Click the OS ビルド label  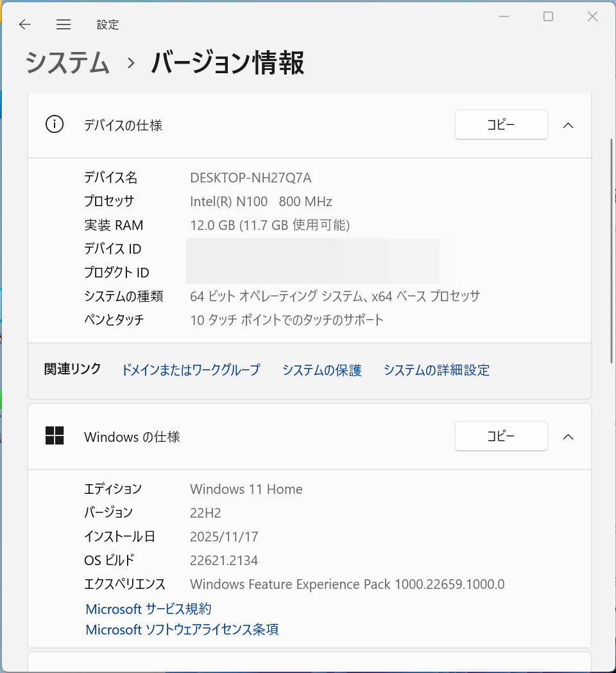click(x=109, y=560)
